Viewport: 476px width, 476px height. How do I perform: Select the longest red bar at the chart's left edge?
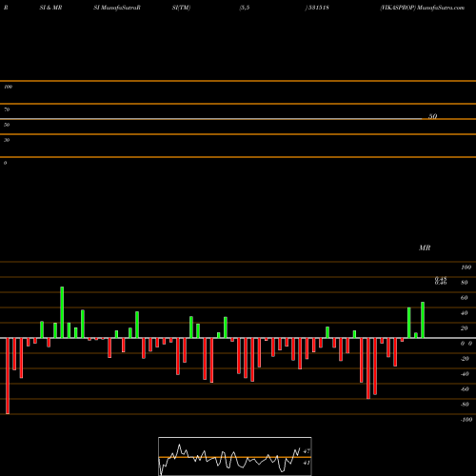(8, 376)
